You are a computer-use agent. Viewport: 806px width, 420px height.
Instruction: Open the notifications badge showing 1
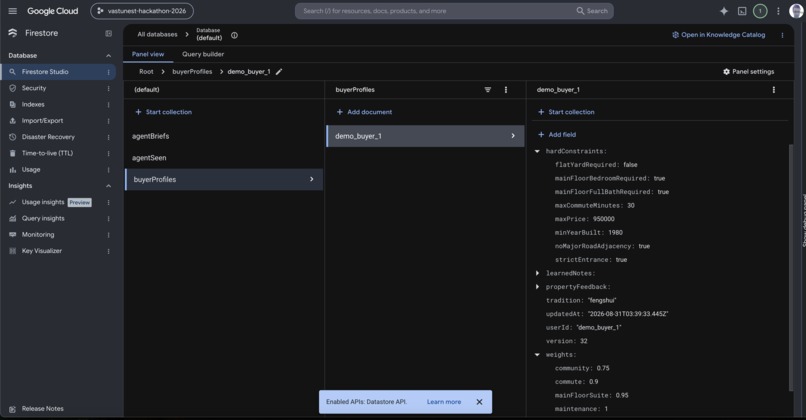[x=760, y=11]
